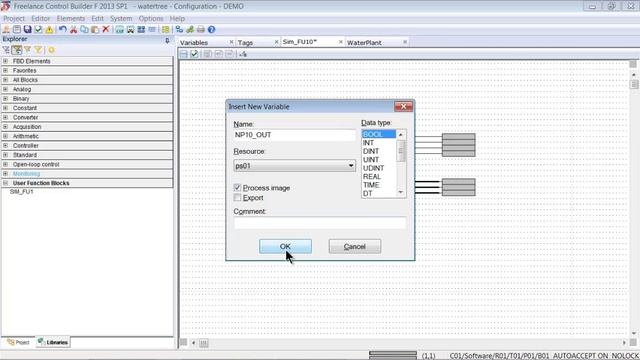Select the SIM_FU1 user function block
Screen dimensions: 640x360
click(22, 191)
